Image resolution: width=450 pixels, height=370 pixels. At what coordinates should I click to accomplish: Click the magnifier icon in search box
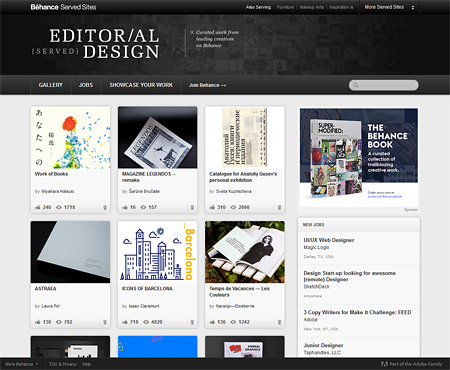pos(356,85)
